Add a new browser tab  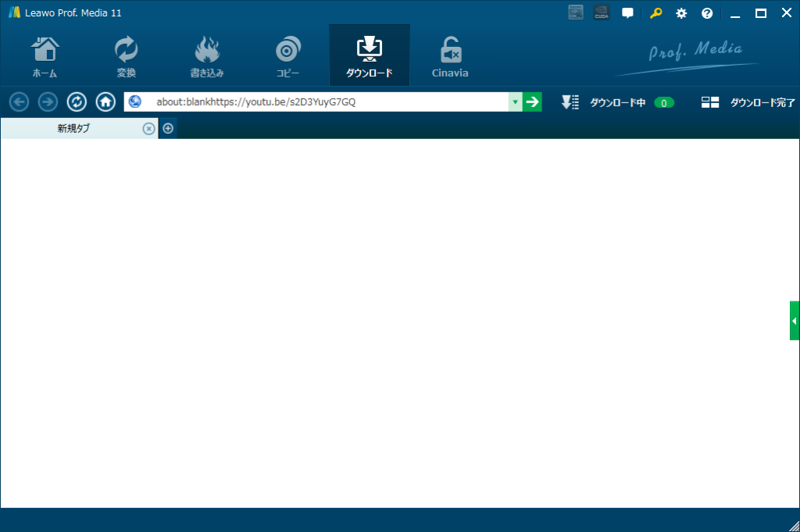coord(168,129)
